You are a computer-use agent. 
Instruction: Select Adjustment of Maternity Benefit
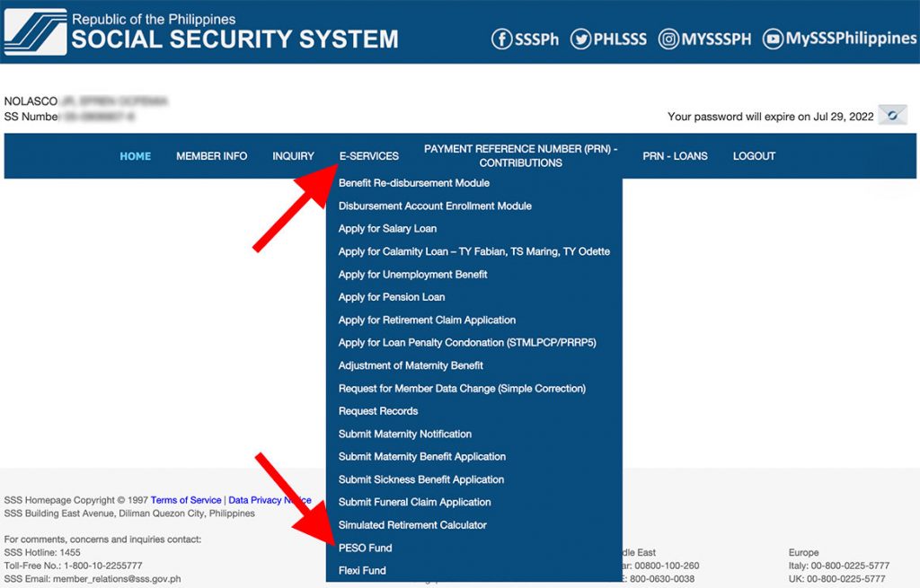[x=411, y=365]
